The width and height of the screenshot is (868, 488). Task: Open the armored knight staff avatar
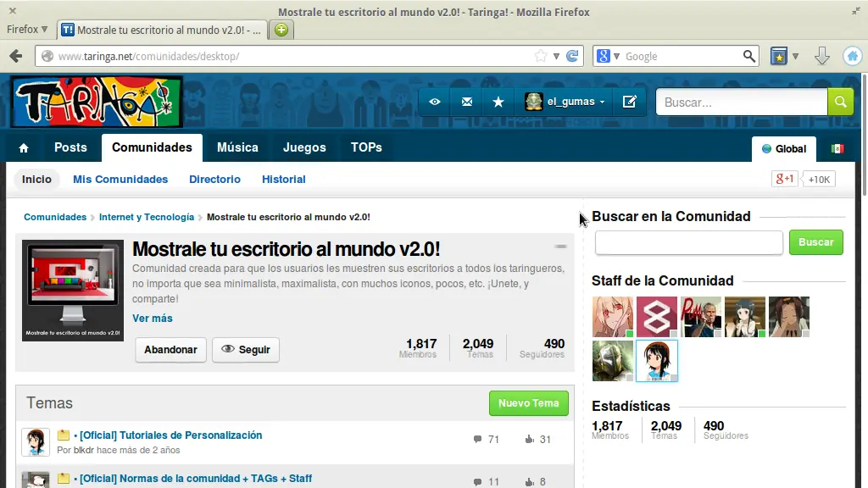(613, 361)
